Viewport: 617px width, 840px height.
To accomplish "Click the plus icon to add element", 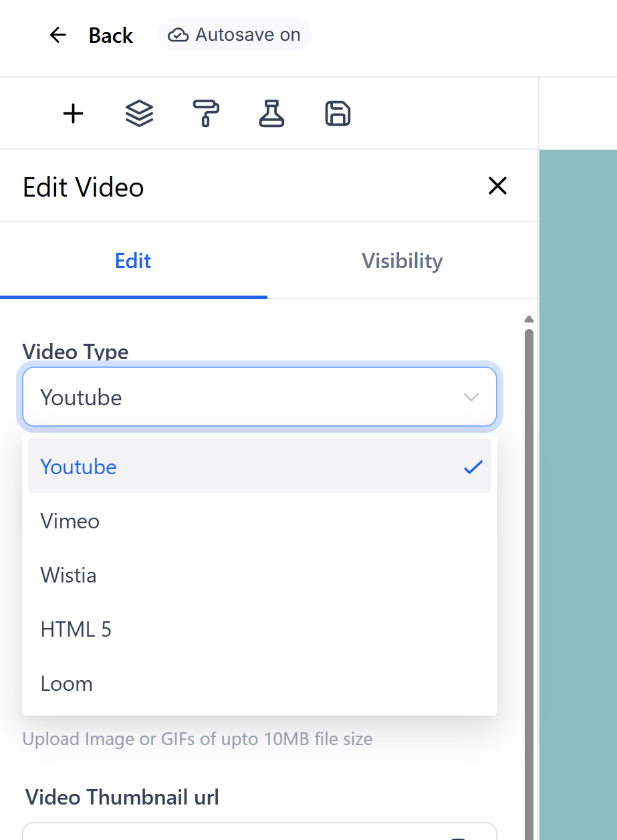I will coord(72,113).
